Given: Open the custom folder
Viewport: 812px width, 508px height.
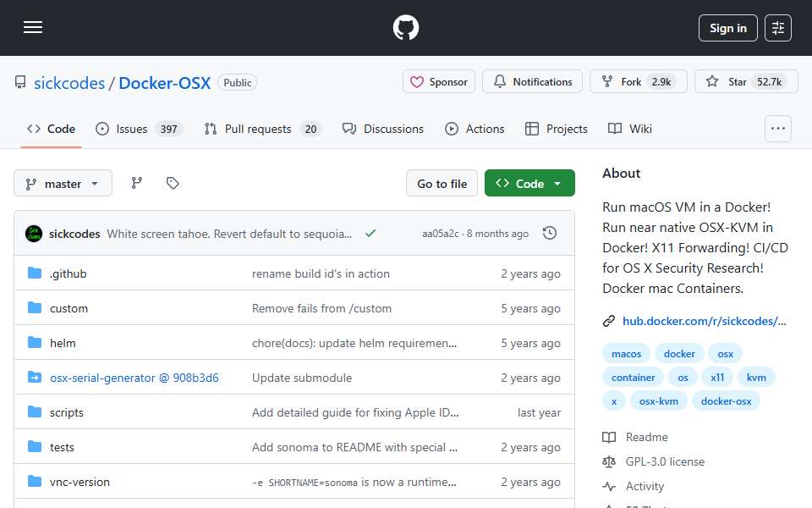Looking at the screenshot, I should coord(69,308).
